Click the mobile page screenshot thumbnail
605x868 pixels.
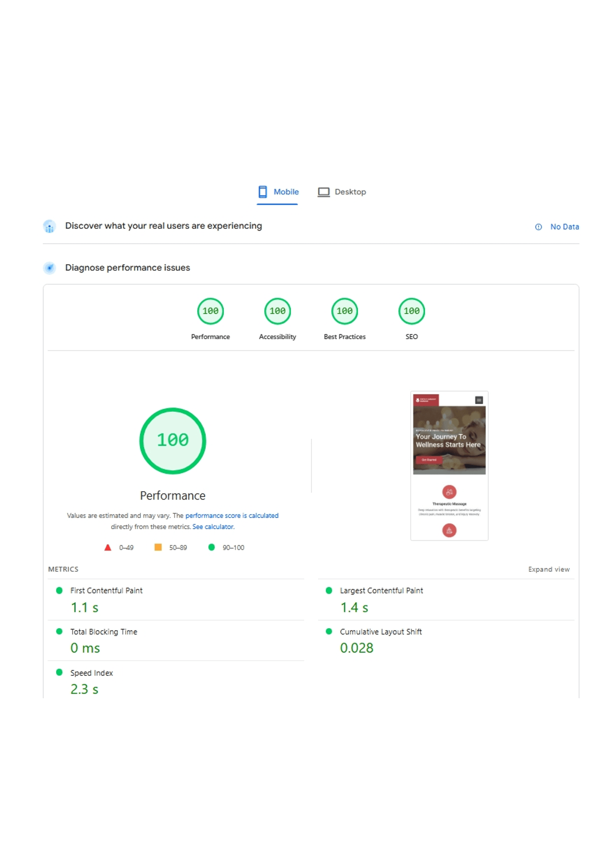tap(449, 465)
